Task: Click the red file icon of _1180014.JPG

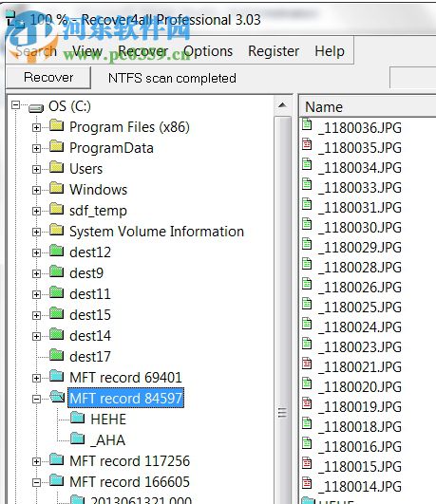Action: pyautogui.click(x=307, y=483)
